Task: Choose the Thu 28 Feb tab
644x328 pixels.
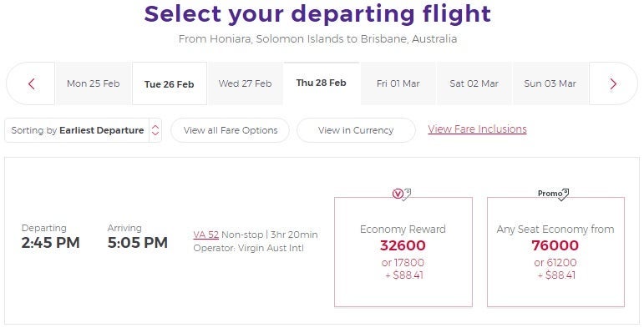Action: (x=322, y=83)
